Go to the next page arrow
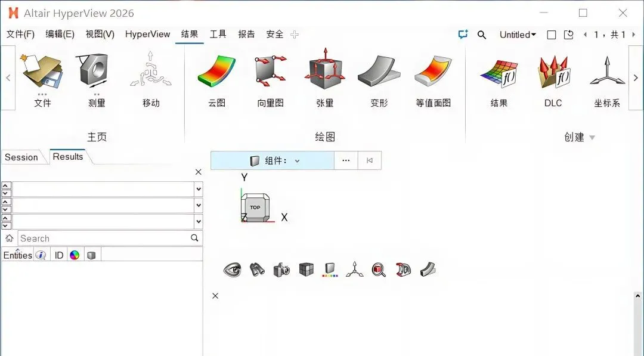This screenshot has width=644, height=356. coord(634,35)
